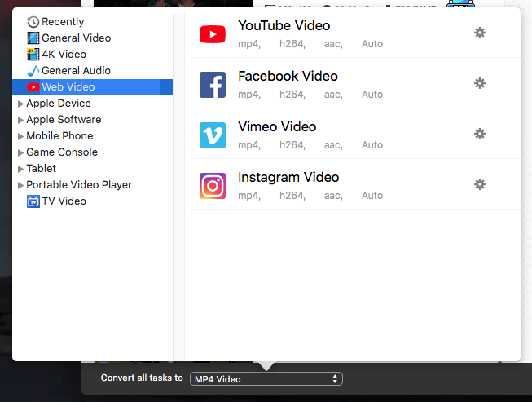Image resolution: width=532 pixels, height=402 pixels.
Task: Click the Portable Video Player label
Action: point(79,185)
